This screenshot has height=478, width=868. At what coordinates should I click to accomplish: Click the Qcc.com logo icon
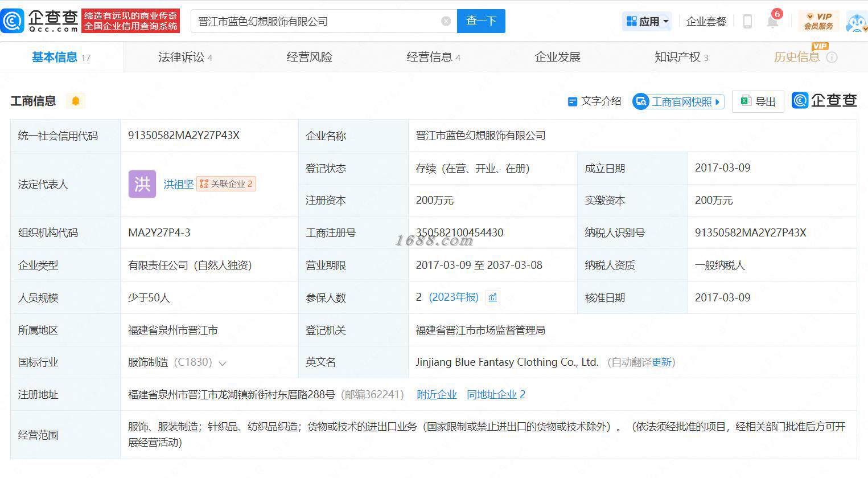(13, 21)
